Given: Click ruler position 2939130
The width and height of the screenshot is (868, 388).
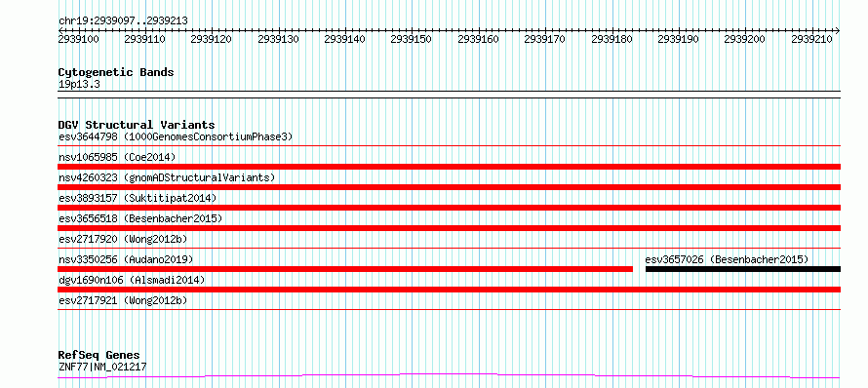Looking at the screenshot, I should (278, 39).
